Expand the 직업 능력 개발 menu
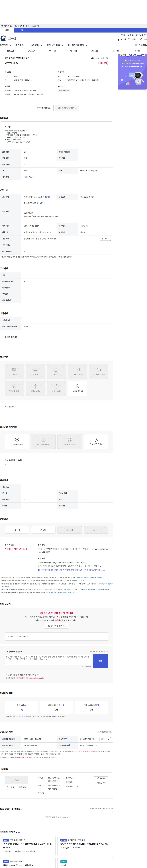Viewport: 147px width, 868px height. 55,45
